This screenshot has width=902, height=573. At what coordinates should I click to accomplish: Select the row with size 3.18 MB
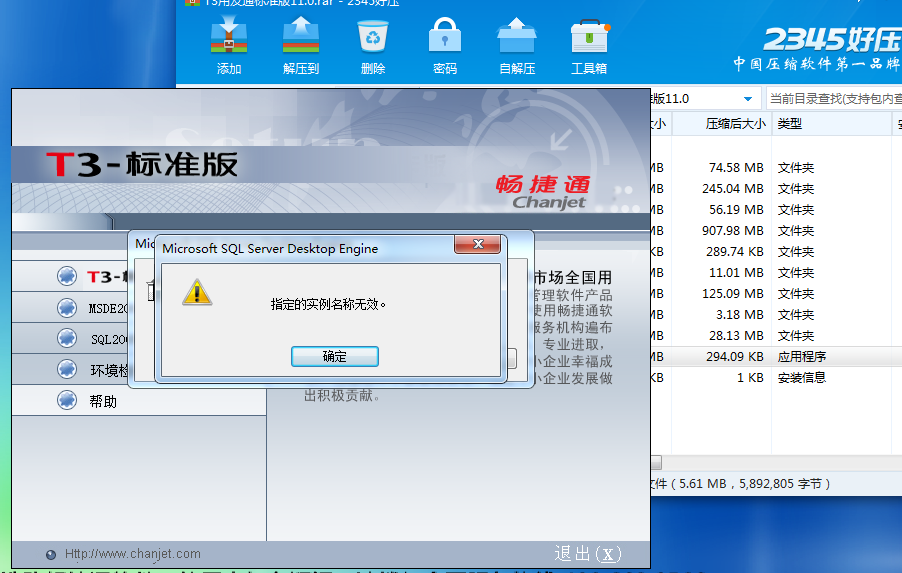[776, 315]
